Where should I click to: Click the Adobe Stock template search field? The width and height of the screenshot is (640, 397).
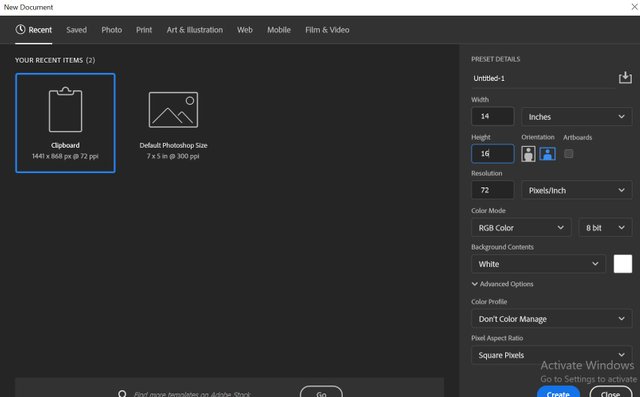point(192,394)
